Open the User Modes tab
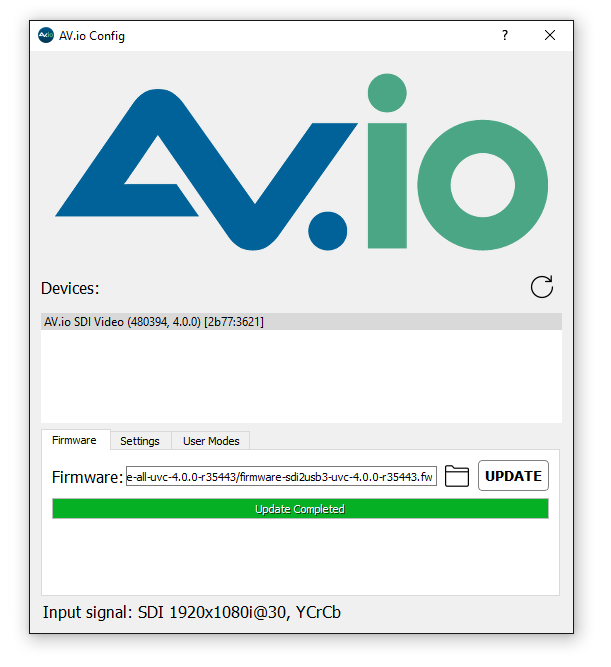Screen dimensions: 611x667 [211, 441]
